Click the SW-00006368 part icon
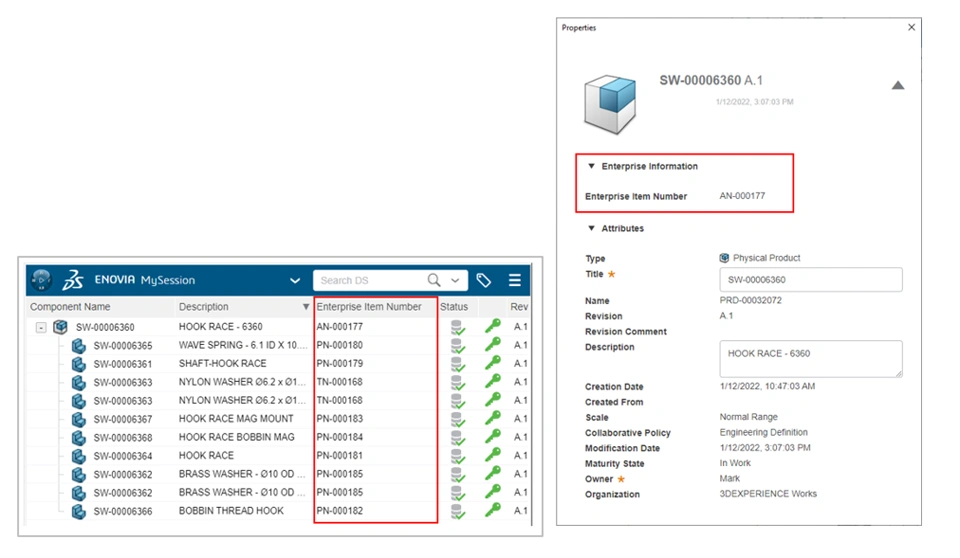The height and width of the screenshot is (558, 960). coord(78,437)
